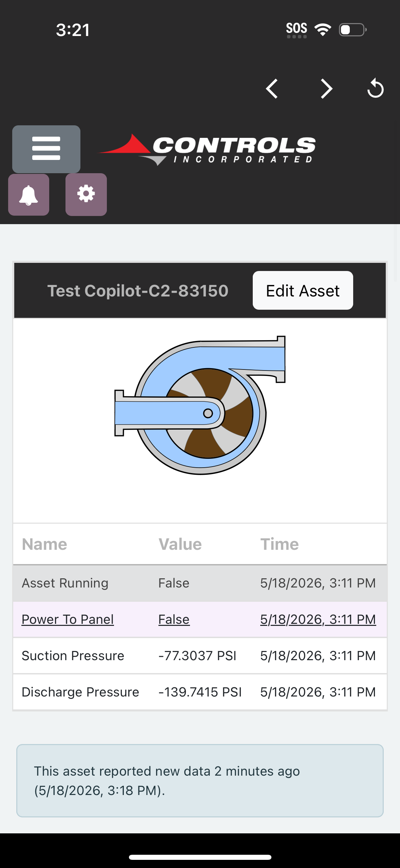Viewport: 400px width, 868px height.
Task: Sort by the Name column header
Action: [44, 544]
